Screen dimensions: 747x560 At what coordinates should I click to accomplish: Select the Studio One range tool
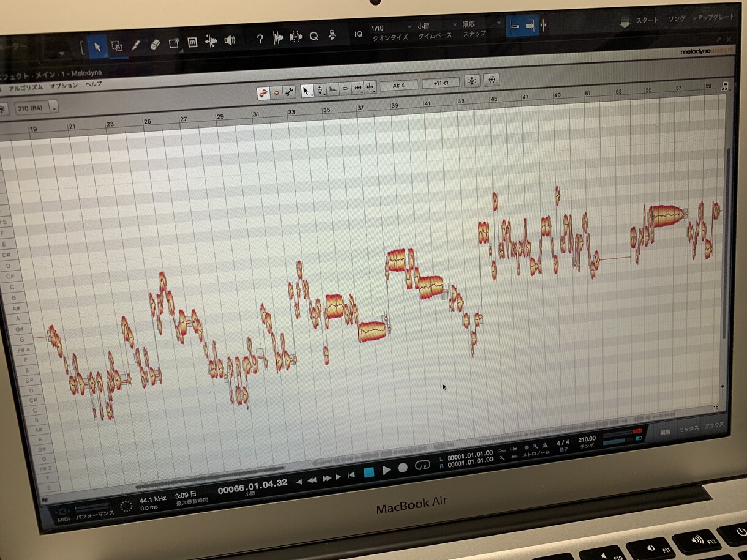click(x=116, y=47)
